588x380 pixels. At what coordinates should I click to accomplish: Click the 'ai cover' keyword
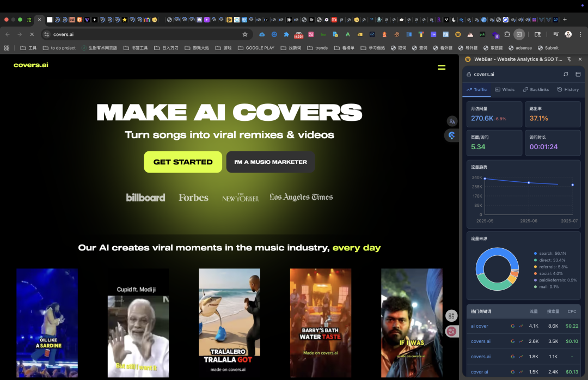[x=479, y=326]
